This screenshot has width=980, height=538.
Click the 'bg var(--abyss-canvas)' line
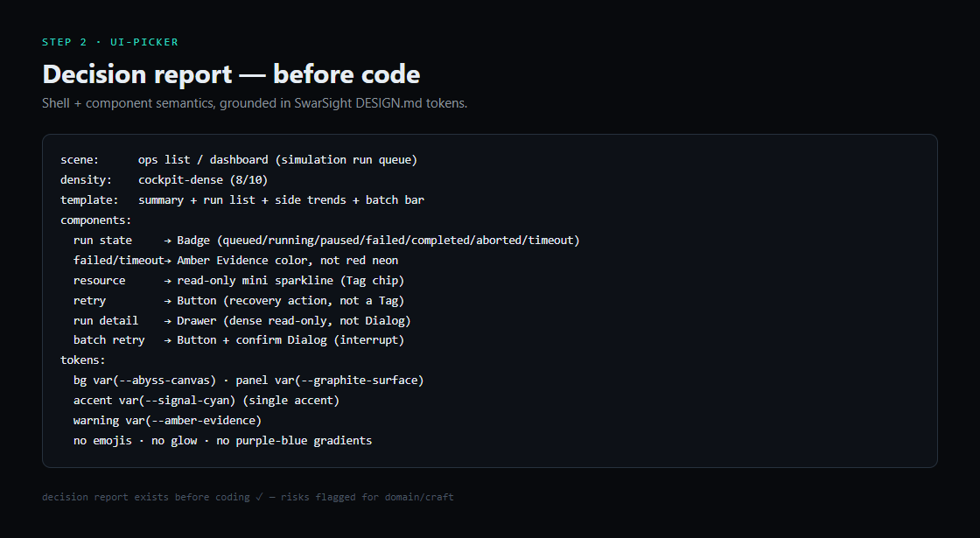[x=248, y=380]
